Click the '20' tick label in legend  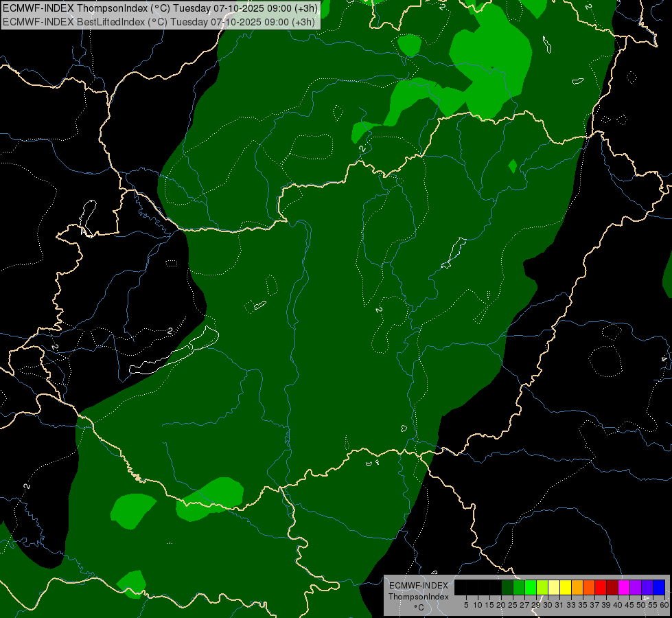pyautogui.click(x=501, y=605)
